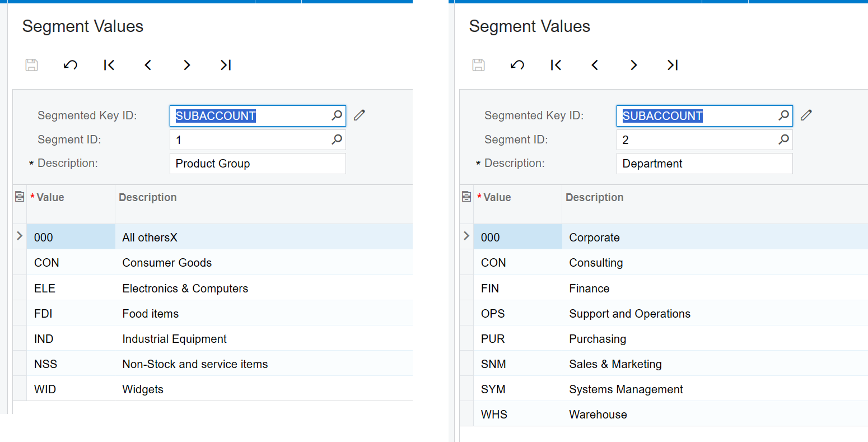Click the ELE value cell
This screenshot has height=442, width=868.
[71, 288]
